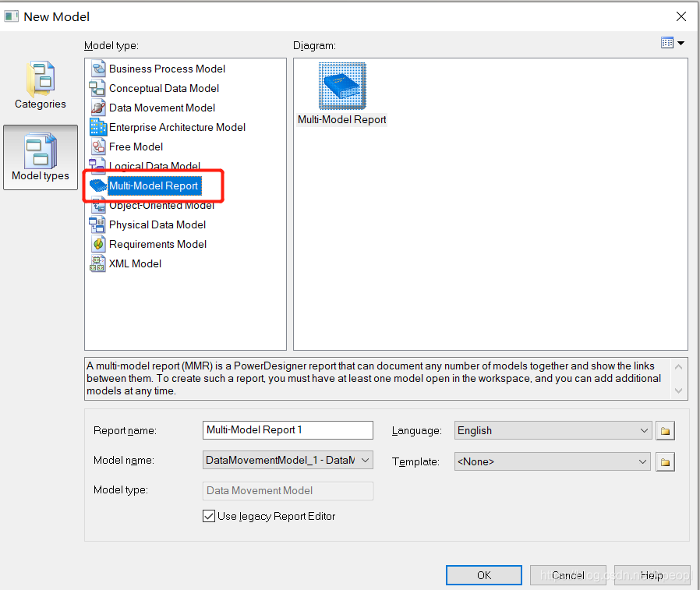700x590 pixels.
Task: Browse for template folder icon
Action: (665, 462)
